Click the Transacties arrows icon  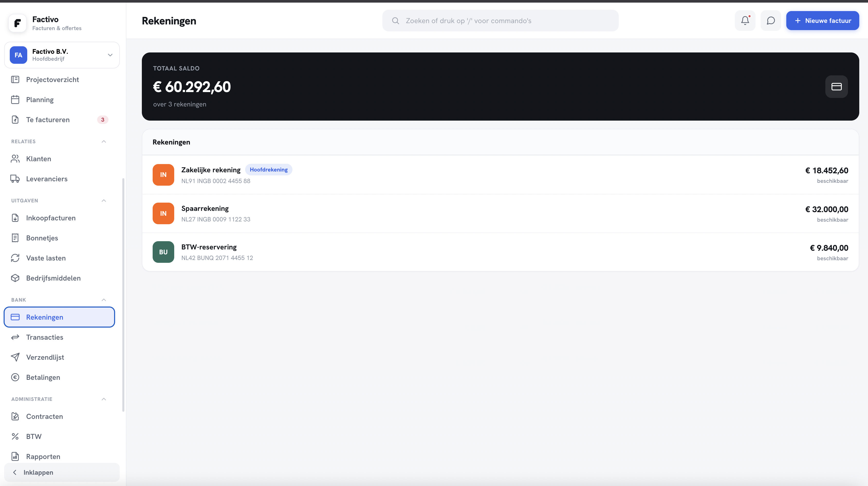click(x=15, y=337)
